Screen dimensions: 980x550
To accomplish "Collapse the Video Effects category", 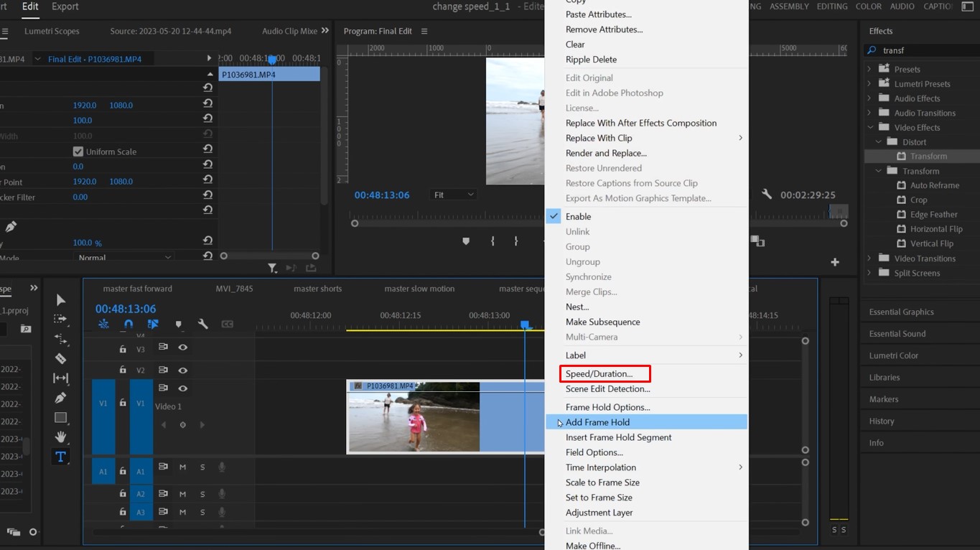I will pyautogui.click(x=869, y=127).
